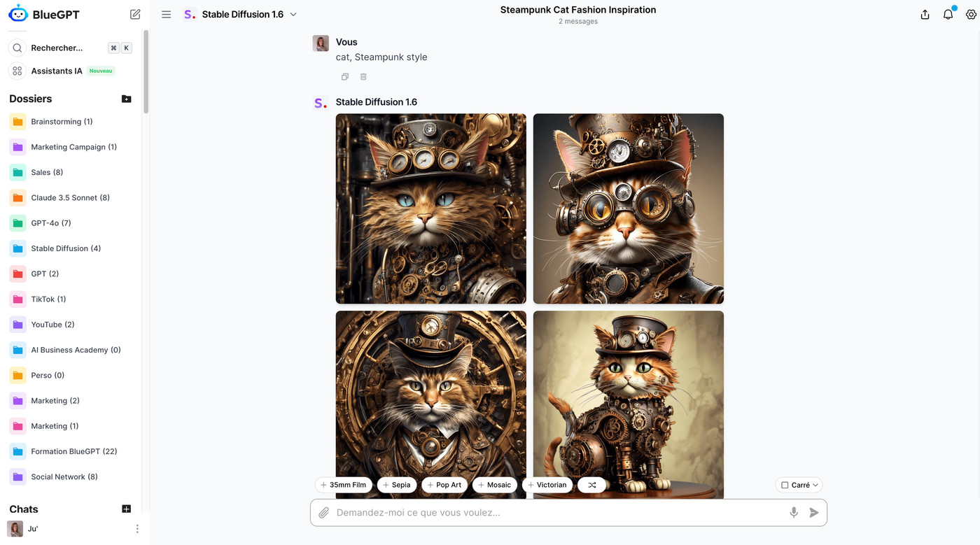Delete the prompt with the trash icon
The height and width of the screenshot is (545, 980).
point(363,77)
